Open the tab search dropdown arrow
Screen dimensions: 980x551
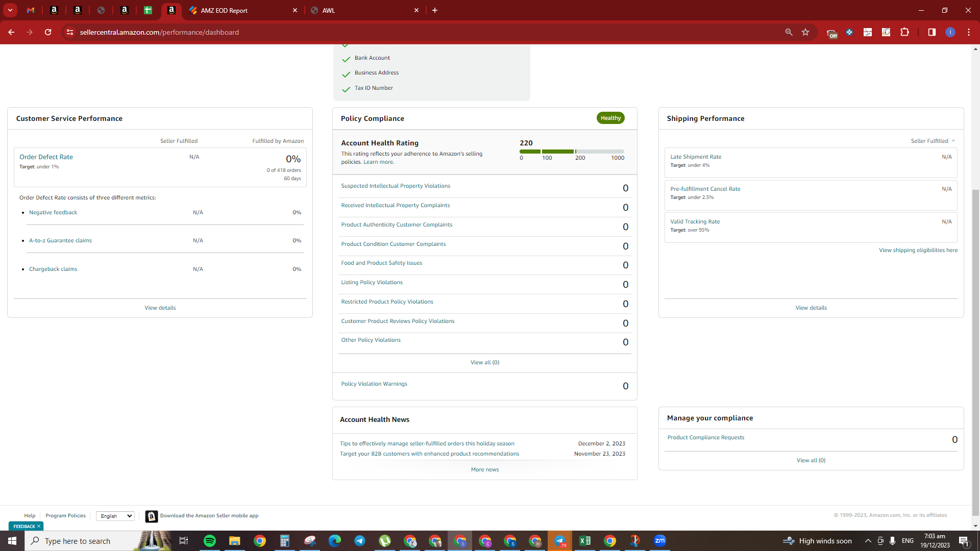point(10,10)
